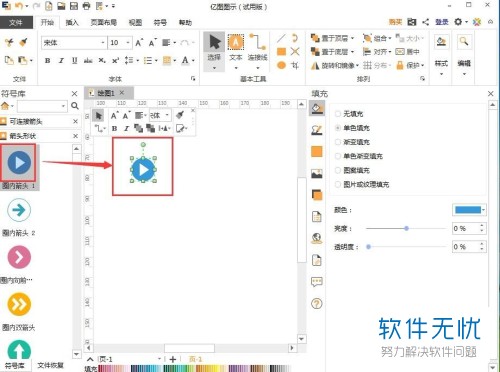Image resolution: width=500 pixels, height=372 pixels.
Task: Open the 宋体 font name dropdown
Action: [x=103, y=43]
